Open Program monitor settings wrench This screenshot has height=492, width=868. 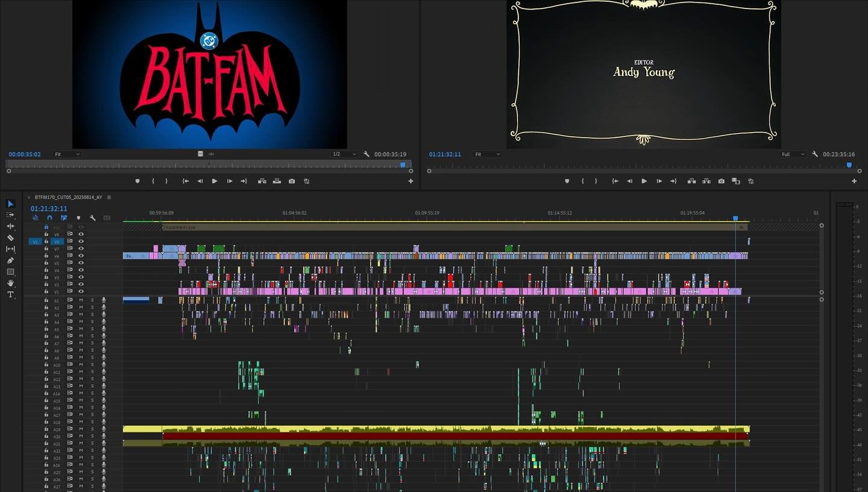tap(815, 154)
